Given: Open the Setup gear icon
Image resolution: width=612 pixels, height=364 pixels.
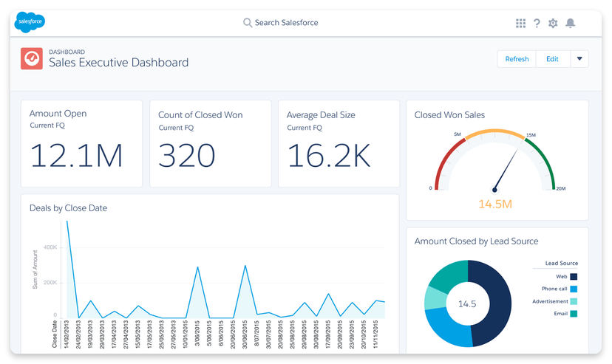Looking at the screenshot, I should pyautogui.click(x=553, y=24).
